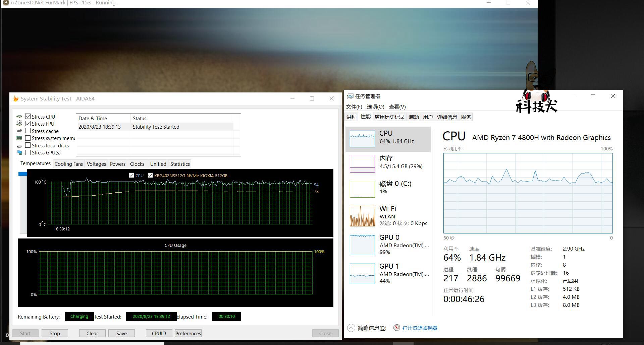Viewport: 644px width, 345px height.
Task: Open the 查看(V) menu
Action: (x=397, y=107)
